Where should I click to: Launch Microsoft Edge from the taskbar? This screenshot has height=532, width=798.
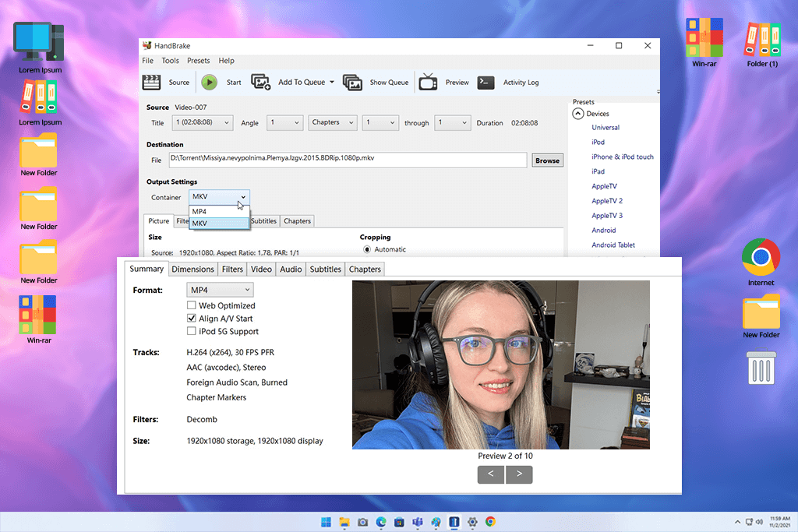click(x=381, y=522)
